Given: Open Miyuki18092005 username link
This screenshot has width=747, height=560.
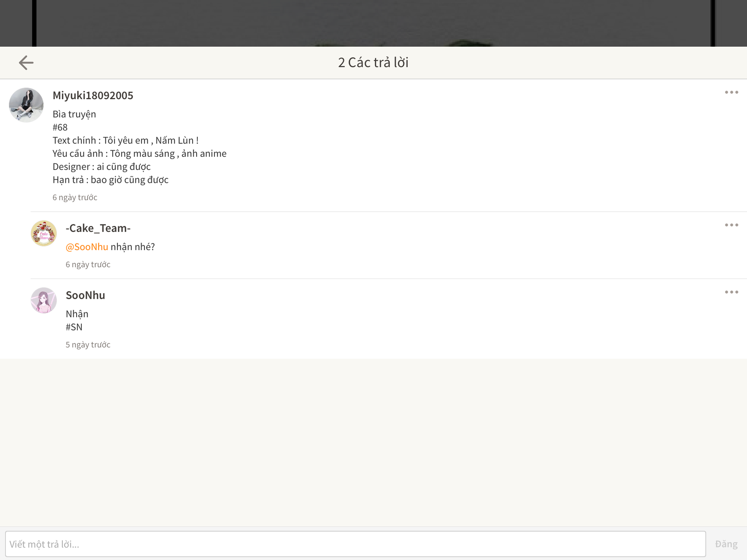Looking at the screenshot, I should point(93,96).
